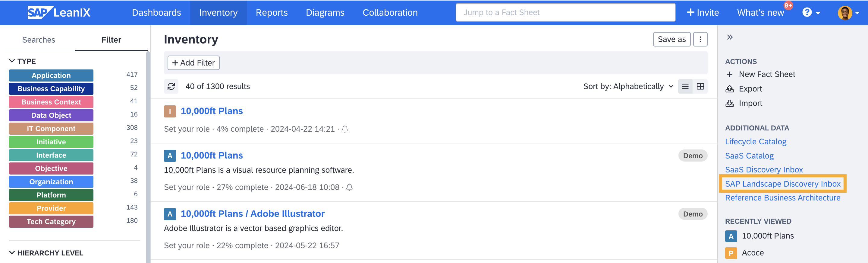
Task: Open Diagrams in the top navigation
Action: click(325, 12)
